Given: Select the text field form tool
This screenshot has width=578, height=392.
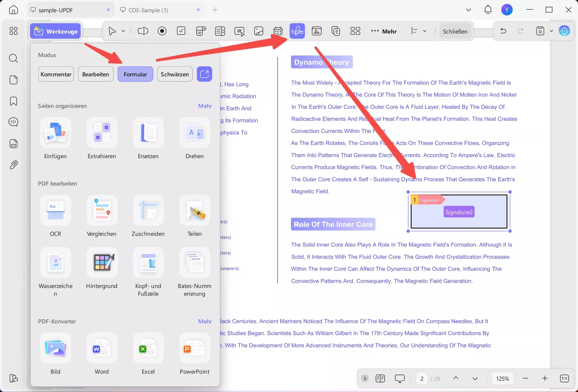Looking at the screenshot, I should (143, 31).
